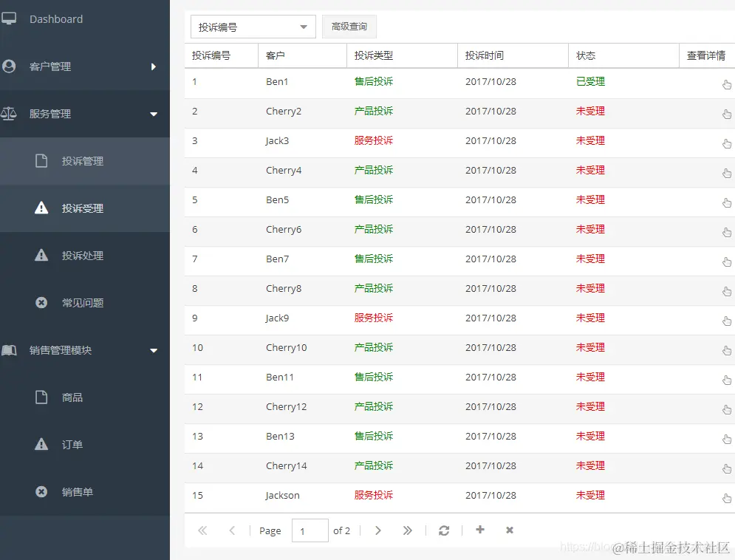Click the 服务管理 scales icon
This screenshot has width=735, height=560.
(8, 114)
